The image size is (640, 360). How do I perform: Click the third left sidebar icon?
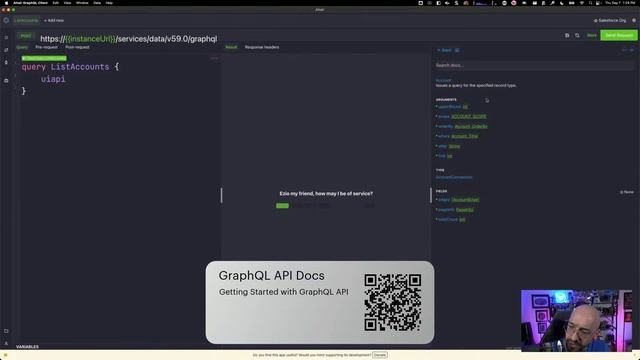point(6,62)
